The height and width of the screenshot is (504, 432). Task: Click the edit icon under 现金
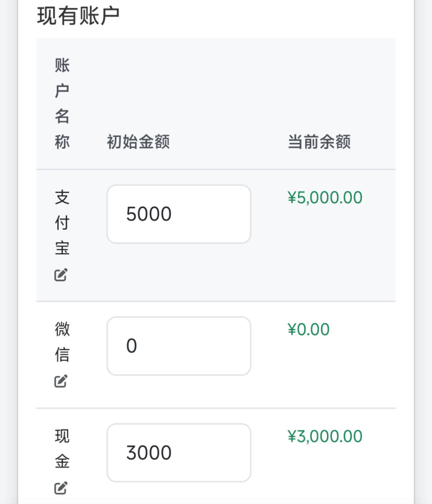(61, 488)
